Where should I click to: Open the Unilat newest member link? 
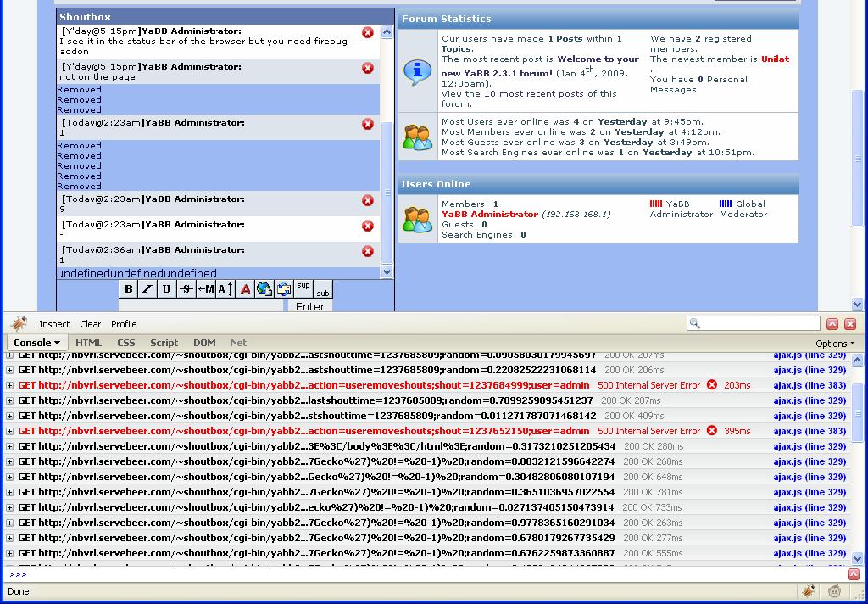(775, 59)
